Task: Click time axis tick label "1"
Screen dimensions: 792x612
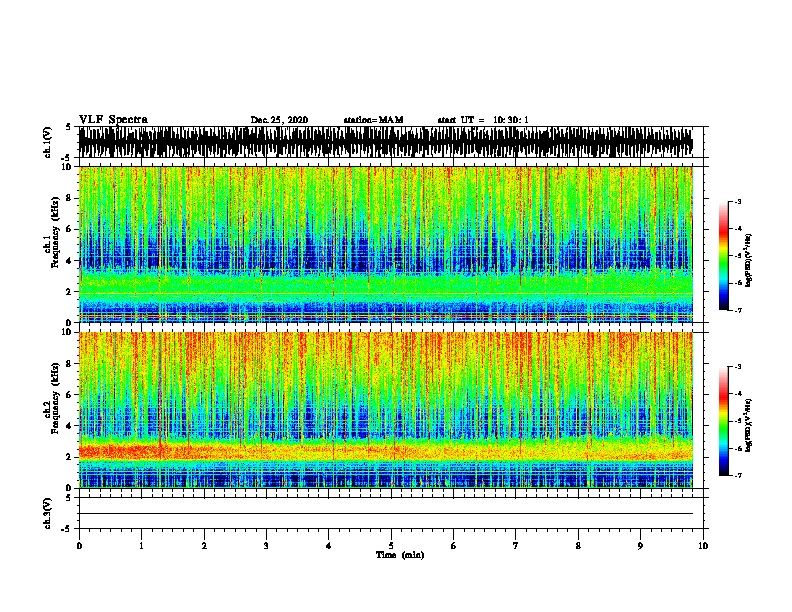Action: click(x=141, y=546)
